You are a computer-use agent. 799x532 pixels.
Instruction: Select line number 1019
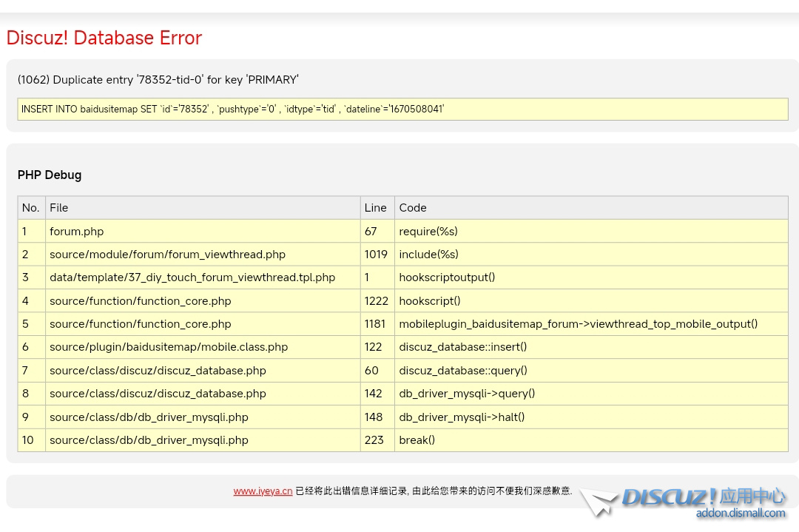pyautogui.click(x=377, y=255)
